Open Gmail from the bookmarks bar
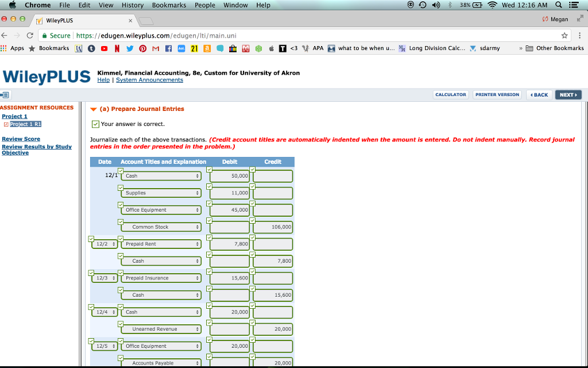 click(154, 48)
